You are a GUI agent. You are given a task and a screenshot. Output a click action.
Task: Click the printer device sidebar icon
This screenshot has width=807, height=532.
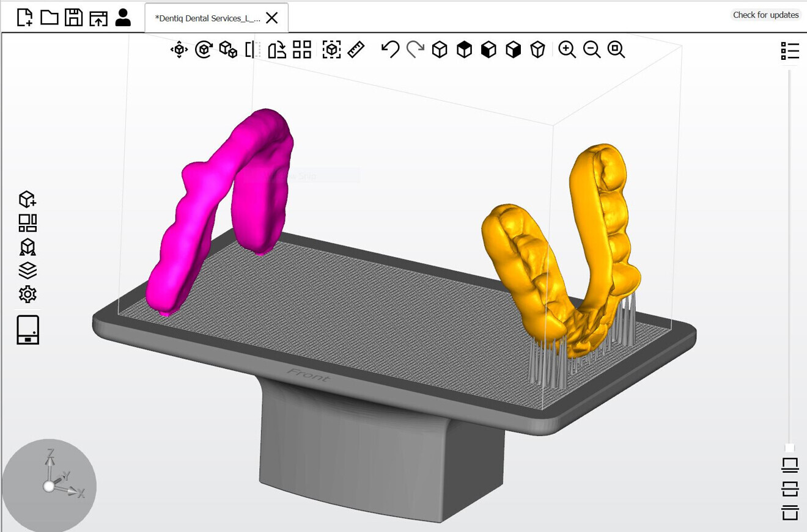[x=28, y=330]
